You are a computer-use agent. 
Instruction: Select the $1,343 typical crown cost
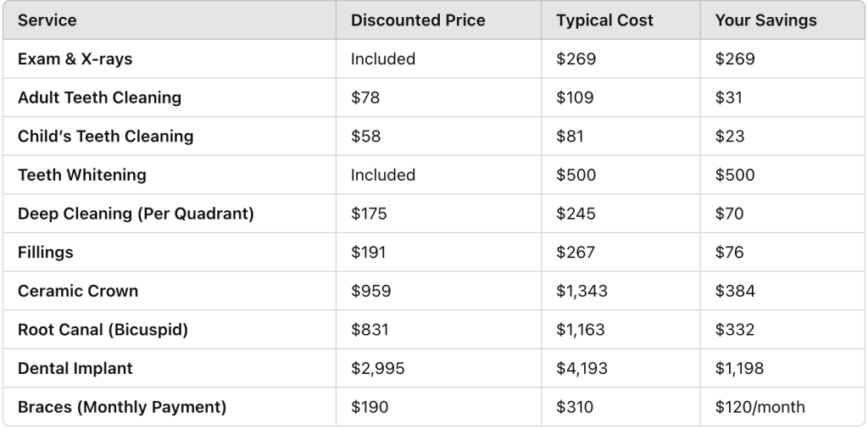click(x=581, y=291)
